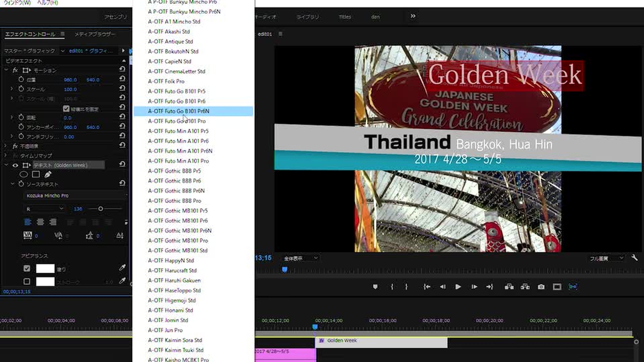Select the pen mask tool
Viewport: 644px width, 362px height.
(48, 174)
